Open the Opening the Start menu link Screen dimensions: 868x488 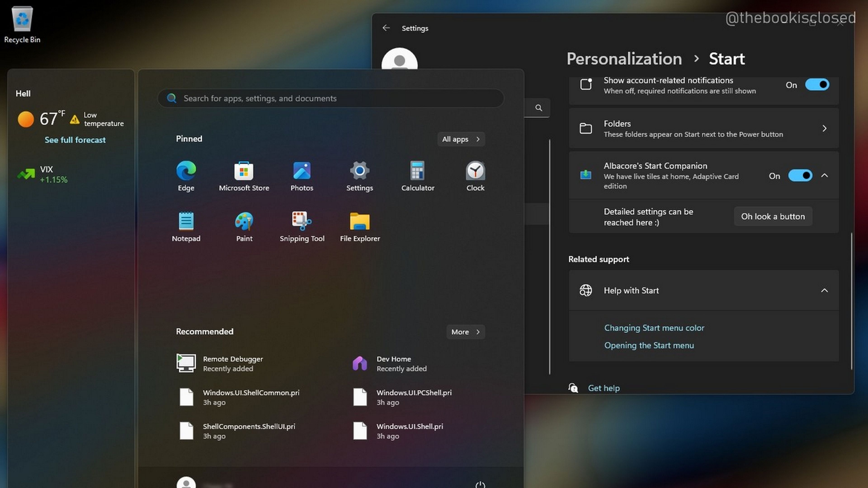pyautogui.click(x=649, y=345)
